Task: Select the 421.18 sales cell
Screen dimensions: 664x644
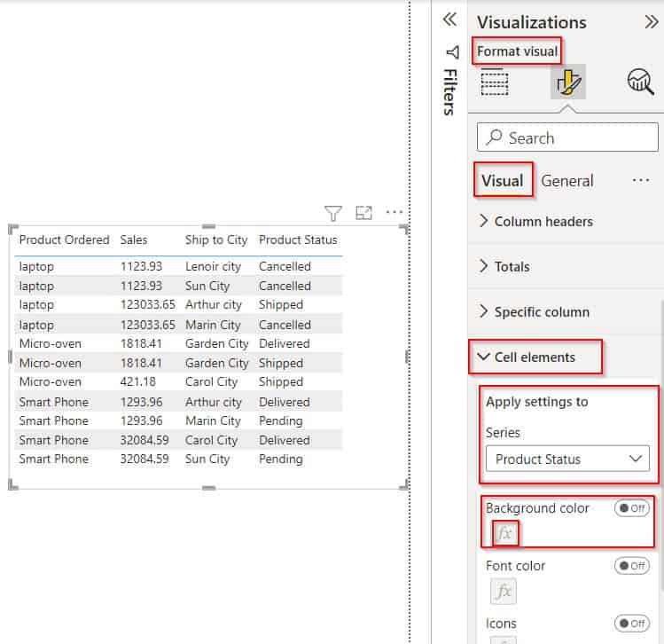Action: point(138,381)
